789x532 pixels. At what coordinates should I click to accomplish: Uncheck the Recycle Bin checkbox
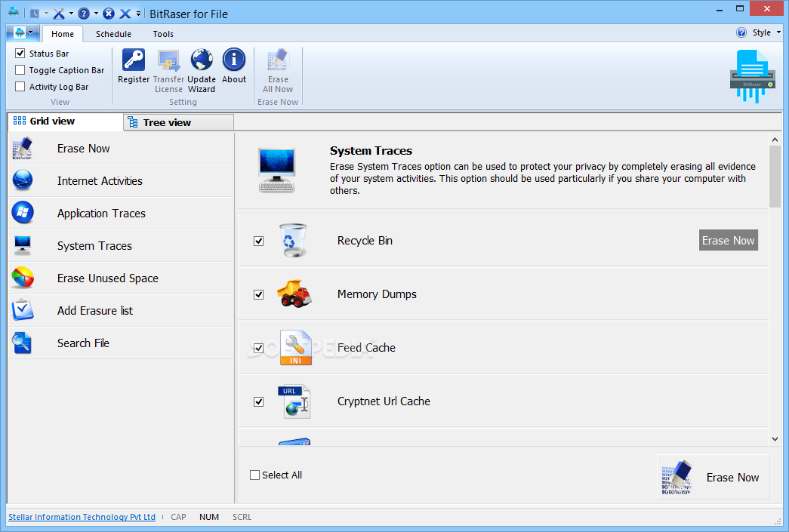tap(259, 241)
